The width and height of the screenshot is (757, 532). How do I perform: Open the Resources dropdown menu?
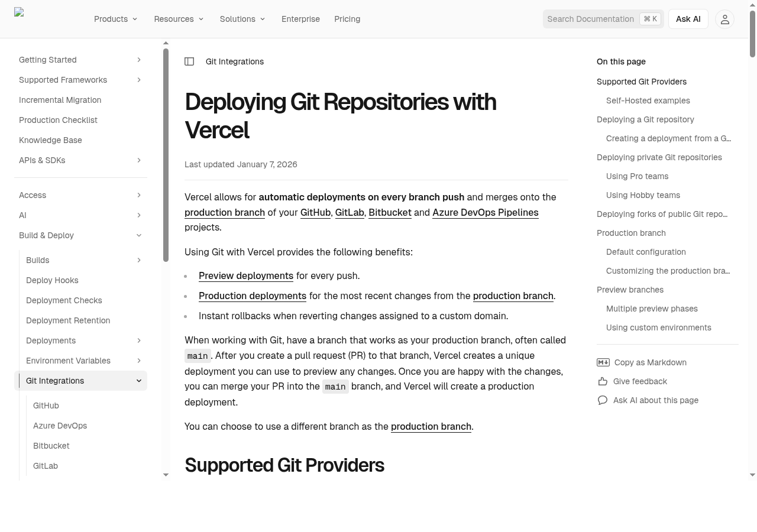click(x=179, y=19)
